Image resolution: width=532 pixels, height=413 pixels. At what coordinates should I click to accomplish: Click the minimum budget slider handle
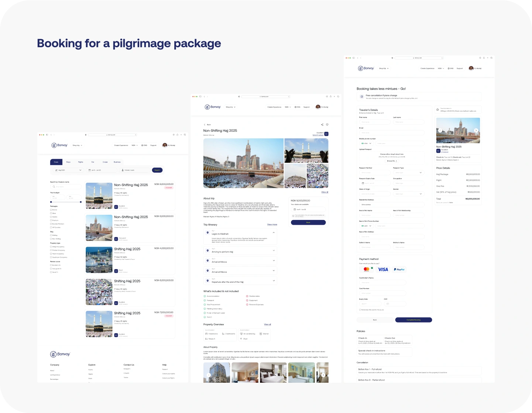click(51, 202)
